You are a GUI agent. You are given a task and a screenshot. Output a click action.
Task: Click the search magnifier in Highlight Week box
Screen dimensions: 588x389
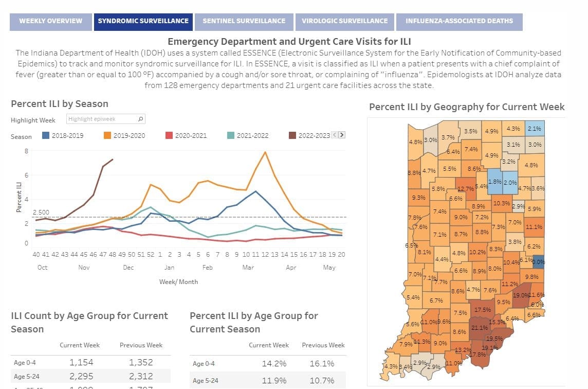coord(141,119)
